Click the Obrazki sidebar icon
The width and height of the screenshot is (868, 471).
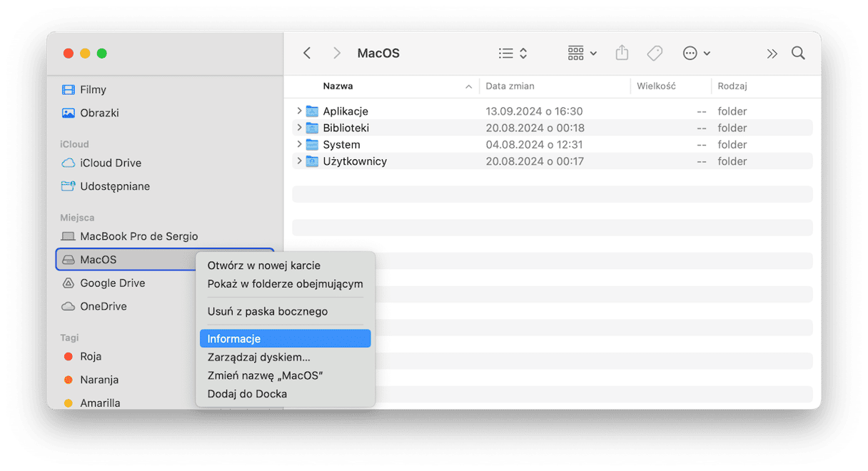pyautogui.click(x=69, y=113)
